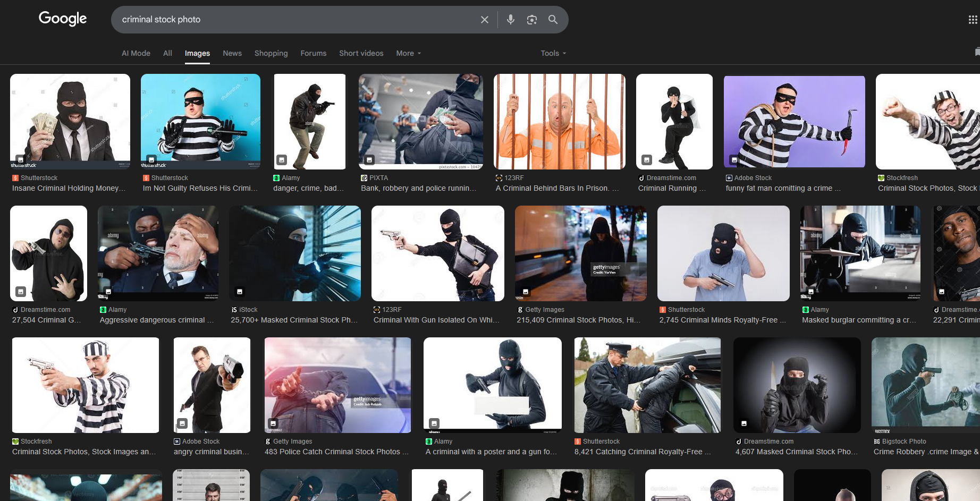This screenshot has width=980, height=501.
Task: Click the Alamy favicon beside danger, crime, bad
Action: tap(276, 178)
